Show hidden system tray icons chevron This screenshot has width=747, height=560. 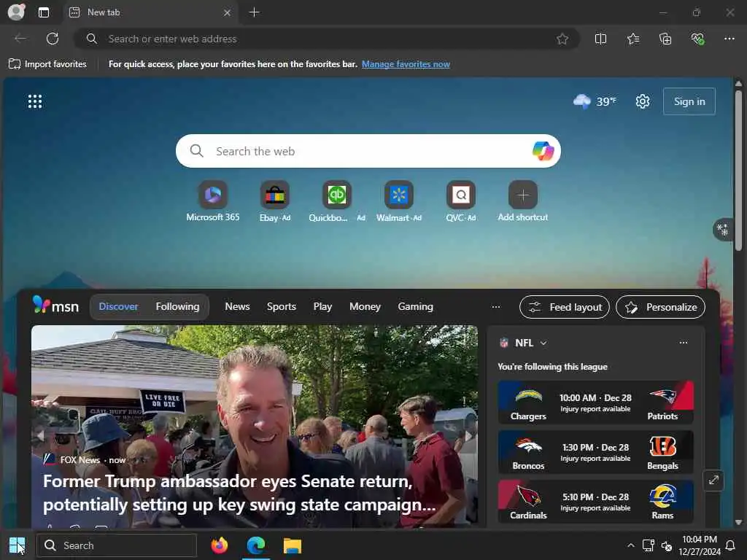pos(630,545)
